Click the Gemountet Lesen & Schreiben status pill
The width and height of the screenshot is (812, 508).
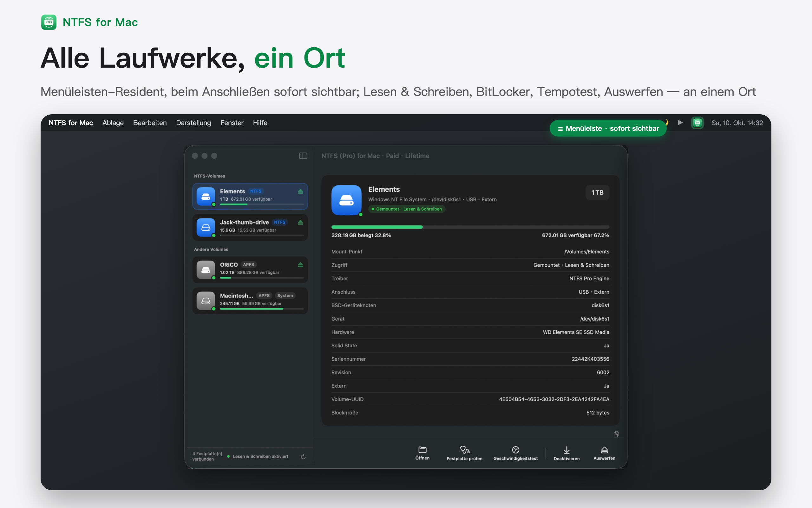pos(407,209)
